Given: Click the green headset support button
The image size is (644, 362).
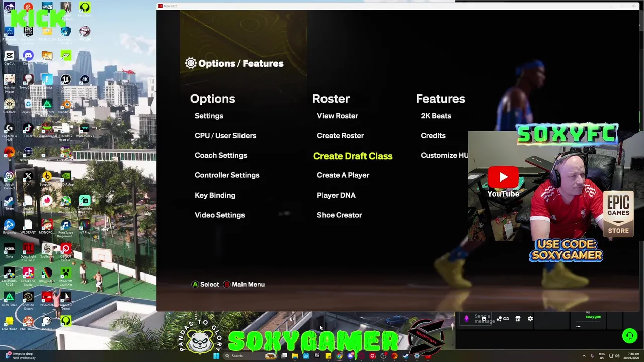Looking at the screenshot, I should coord(629,336).
